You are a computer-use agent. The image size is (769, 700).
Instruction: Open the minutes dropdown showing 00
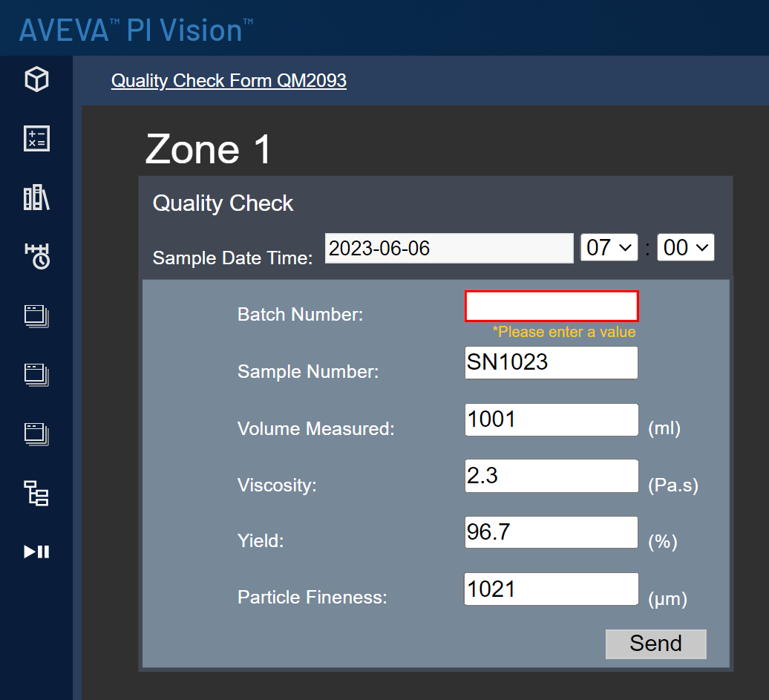click(x=685, y=247)
